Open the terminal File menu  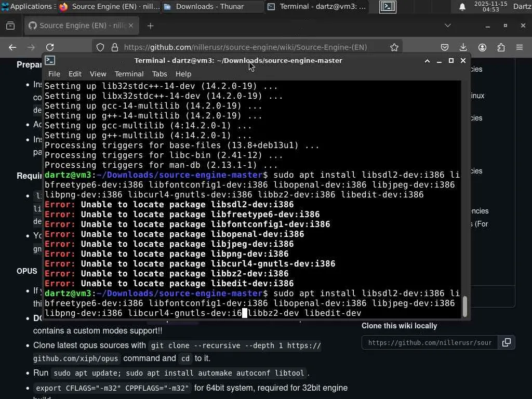click(x=54, y=74)
